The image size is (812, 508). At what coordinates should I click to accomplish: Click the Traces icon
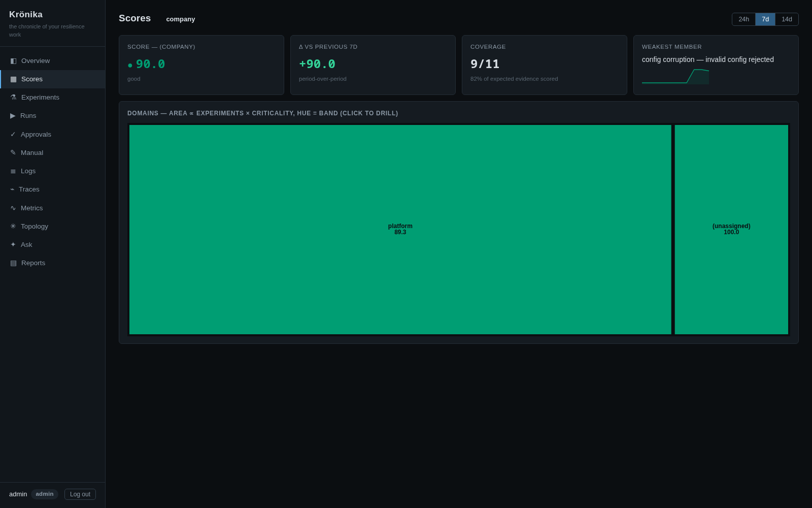[12, 189]
